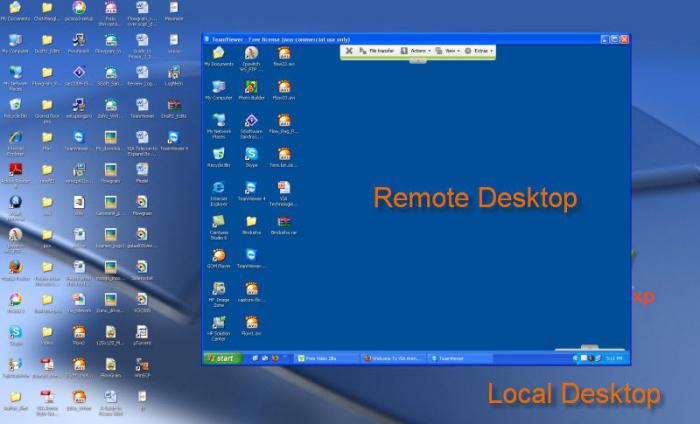
Task: Select local Internet Explorer desktop icon
Action: (x=15, y=144)
